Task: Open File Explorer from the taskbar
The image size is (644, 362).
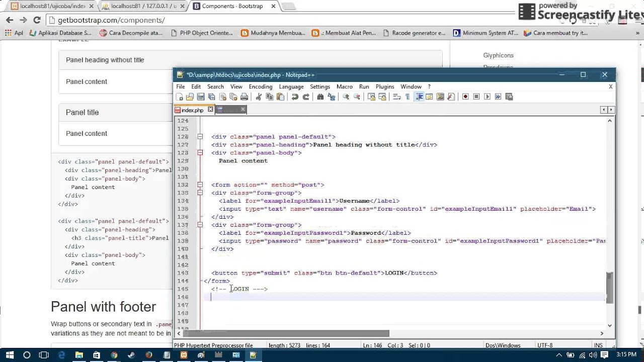Action: click(79, 355)
